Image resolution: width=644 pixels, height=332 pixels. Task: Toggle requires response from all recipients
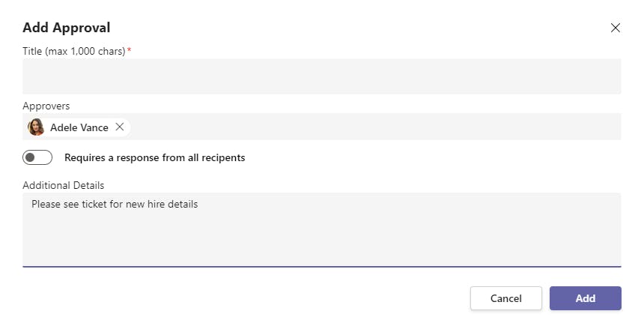(37, 157)
